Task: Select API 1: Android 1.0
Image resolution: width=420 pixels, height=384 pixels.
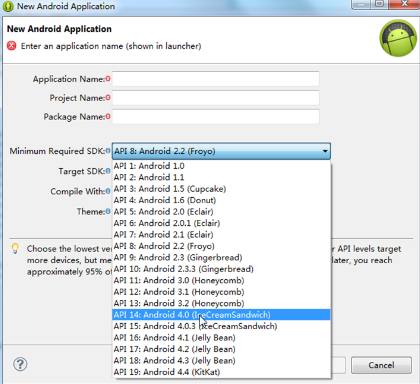Action: pyautogui.click(x=221, y=166)
